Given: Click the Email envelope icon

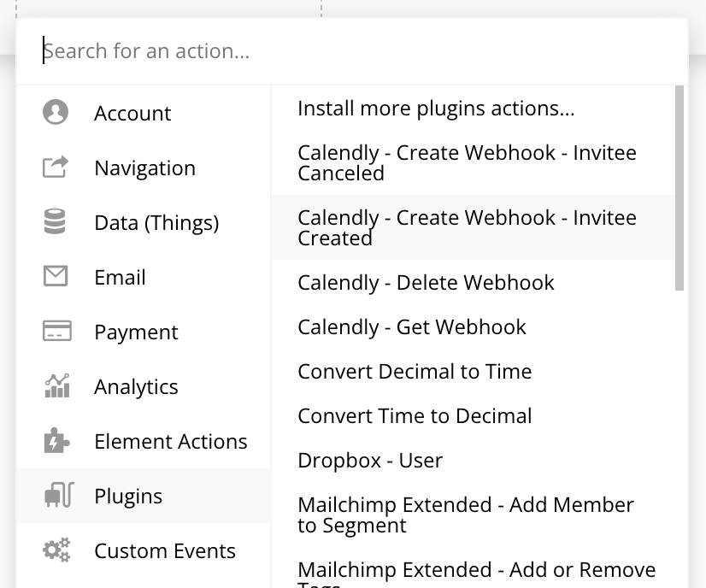Looking at the screenshot, I should click(x=56, y=276).
